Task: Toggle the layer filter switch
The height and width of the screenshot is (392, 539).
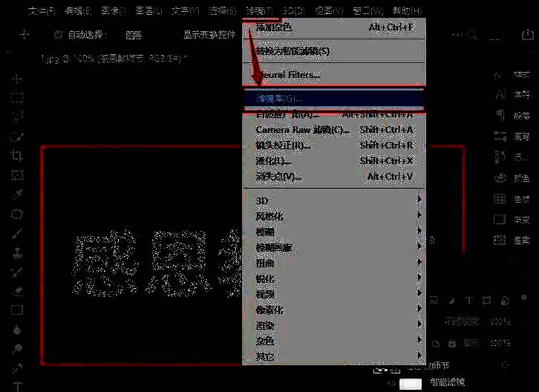Action: [x=524, y=297]
